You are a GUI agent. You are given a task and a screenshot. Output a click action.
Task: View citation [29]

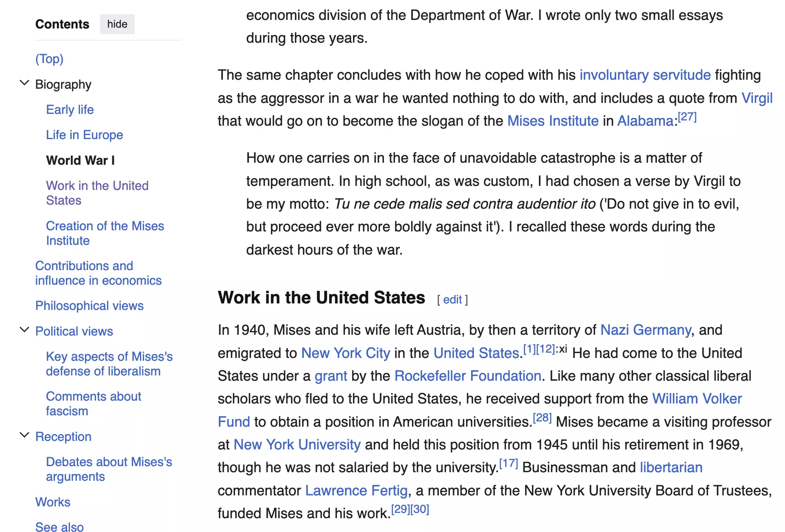point(401,510)
